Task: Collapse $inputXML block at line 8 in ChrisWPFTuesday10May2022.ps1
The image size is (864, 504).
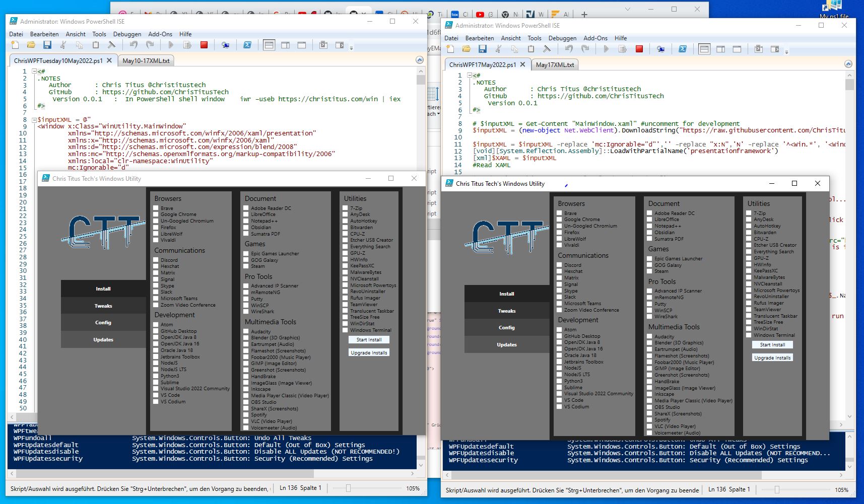Action: point(34,120)
